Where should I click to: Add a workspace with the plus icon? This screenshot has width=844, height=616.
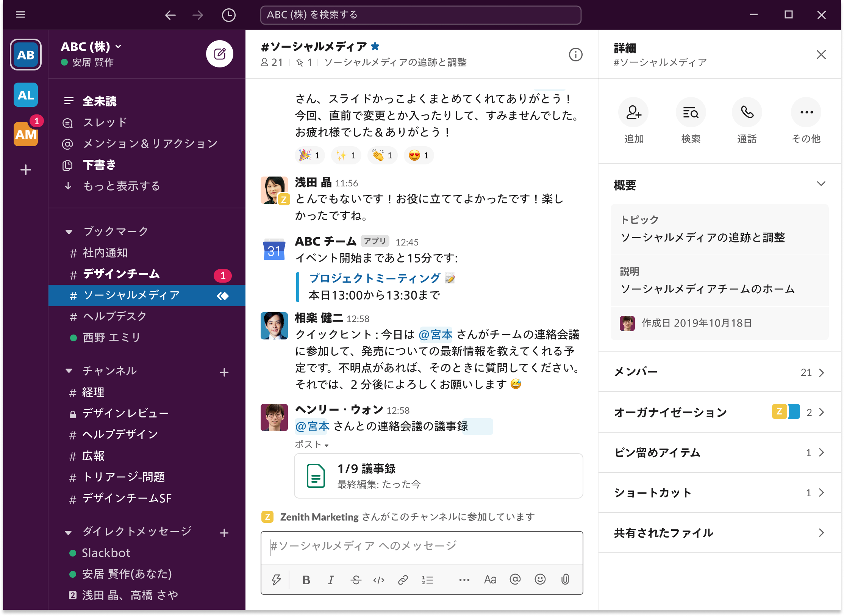26,169
